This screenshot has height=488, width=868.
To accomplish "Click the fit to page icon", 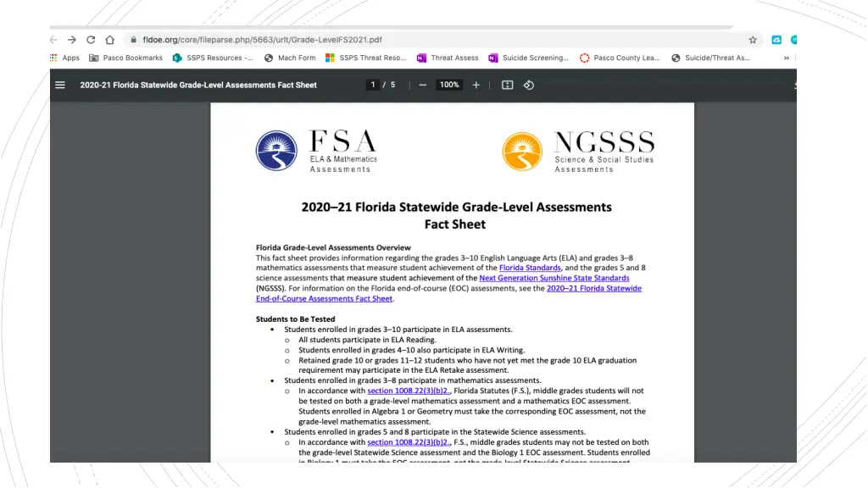I will [x=507, y=86].
